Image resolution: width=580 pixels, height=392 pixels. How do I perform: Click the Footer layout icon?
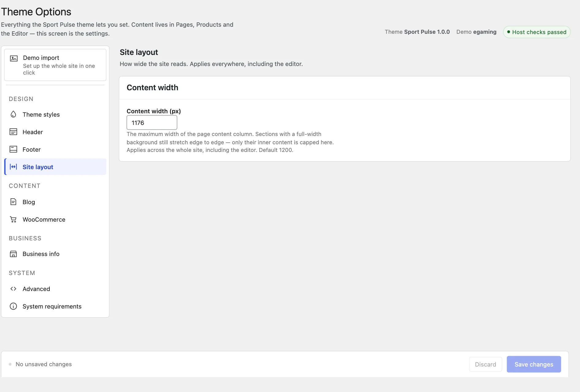pos(13,149)
